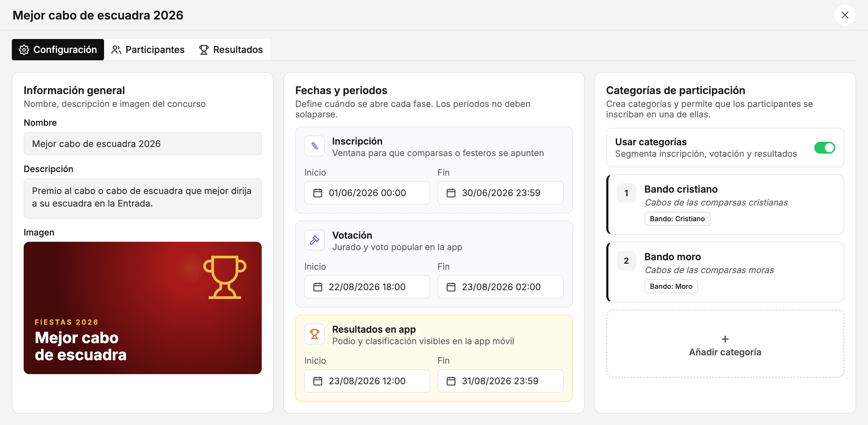The width and height of the screenshot is (868, 425).
Task: Change Resultados start 23/08/2026 12:00
Action: [367, 381]
